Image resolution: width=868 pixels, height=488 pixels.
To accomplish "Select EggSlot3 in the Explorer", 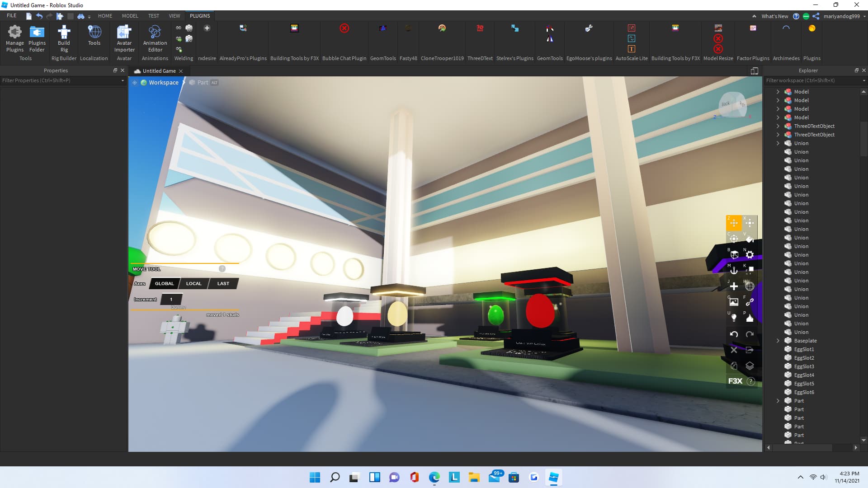I will [804, 366].
